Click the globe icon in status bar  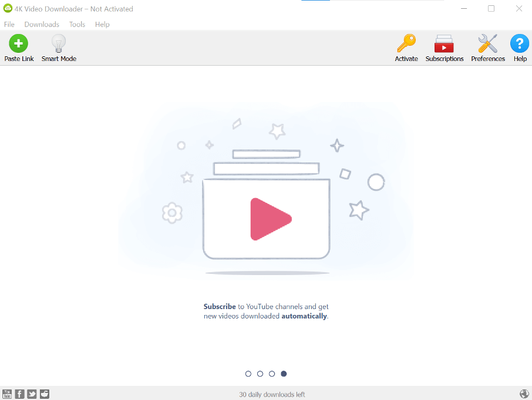pos(524,394)
